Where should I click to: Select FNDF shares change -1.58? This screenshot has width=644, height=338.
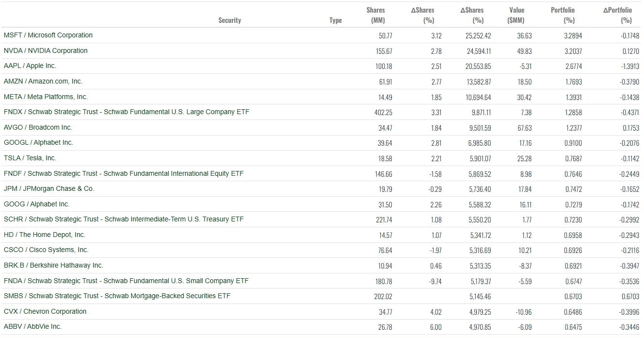tap(436, 174)
